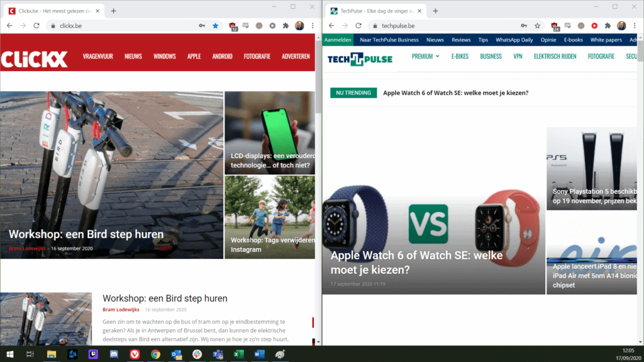
Task: Open E-books link on TechPulse
Action: click(573, 40)
